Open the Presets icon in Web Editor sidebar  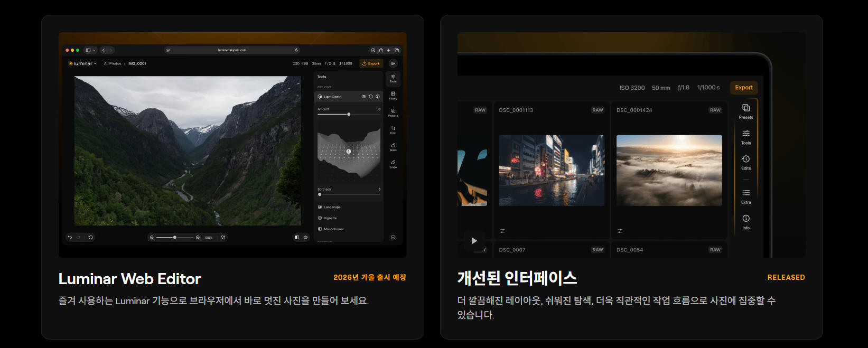click(x=393, y=112)
